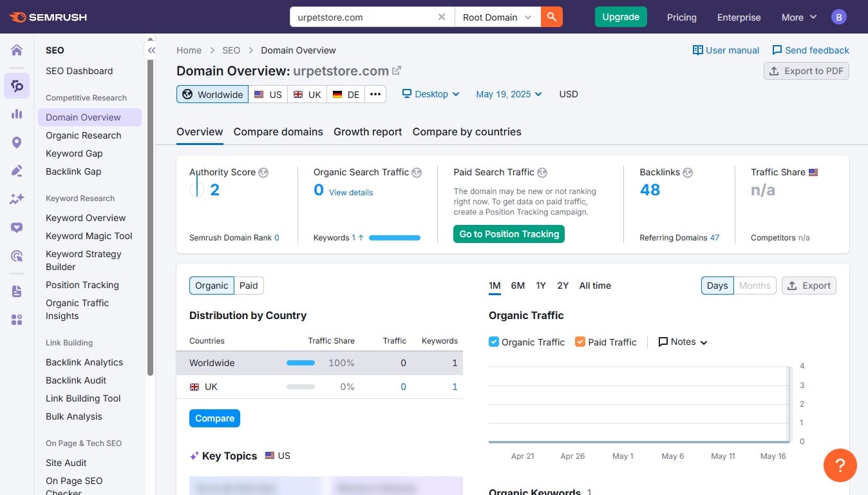Open View details link

(x=351, y=192)
